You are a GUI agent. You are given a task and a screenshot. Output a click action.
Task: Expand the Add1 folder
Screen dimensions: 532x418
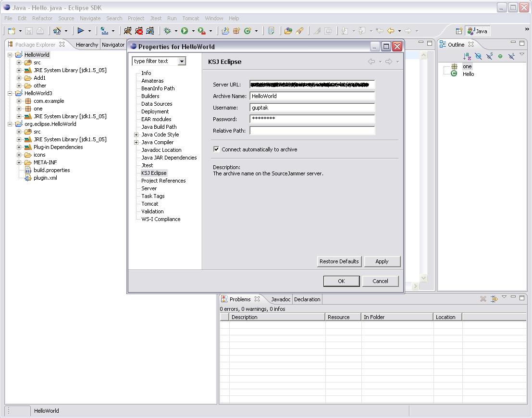19,78
